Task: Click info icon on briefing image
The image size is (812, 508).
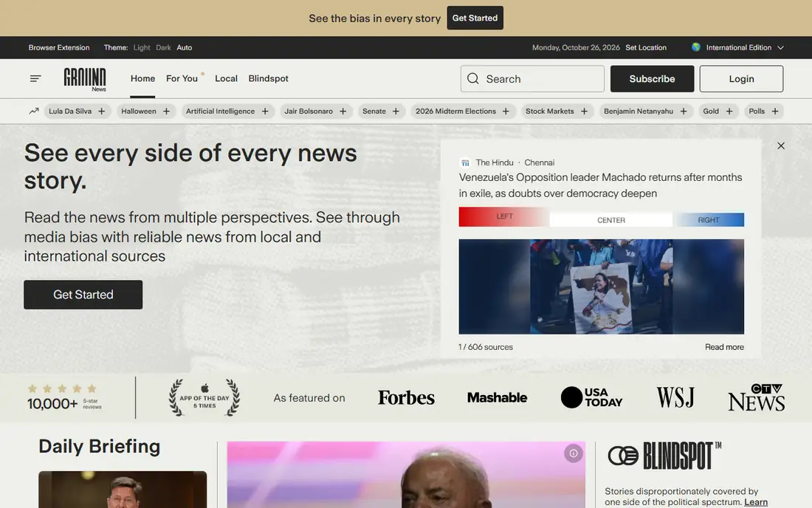Action: (574, 453)
